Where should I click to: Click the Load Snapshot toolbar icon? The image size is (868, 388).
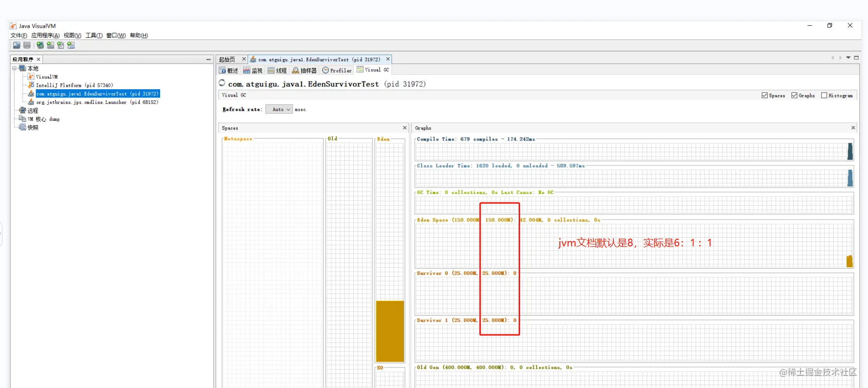(x=16, y=45)
